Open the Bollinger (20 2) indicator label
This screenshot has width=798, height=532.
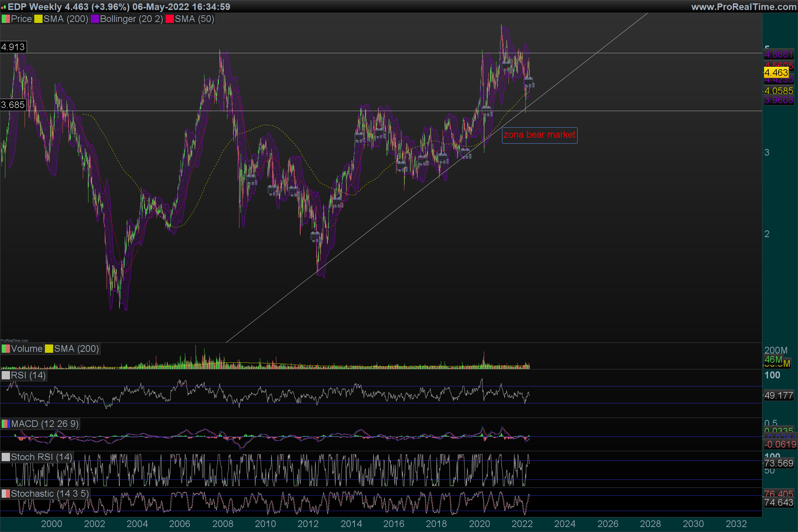tap(131, 19)
